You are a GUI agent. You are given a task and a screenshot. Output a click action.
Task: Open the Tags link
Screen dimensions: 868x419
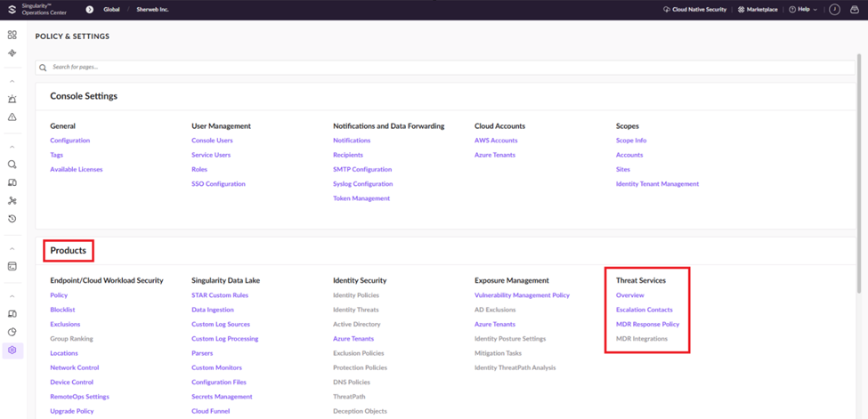coord(56,155)
